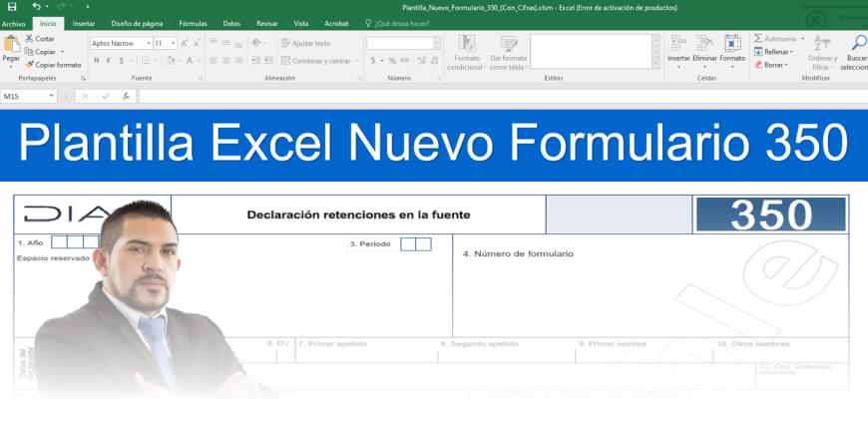Viewport: 868px width, 431px height.
Task: Expand the Copiar dropdown arrow
Action: (x=62, y=52)
